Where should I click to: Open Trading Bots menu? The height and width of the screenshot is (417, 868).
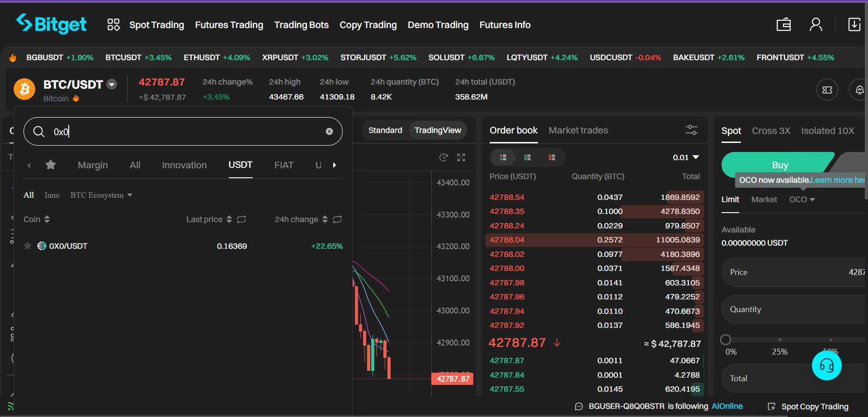coord(302,25)
